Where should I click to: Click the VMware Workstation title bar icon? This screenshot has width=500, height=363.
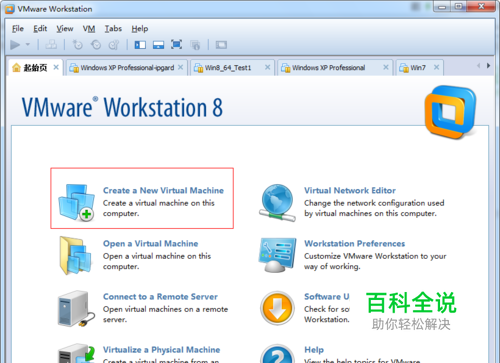click(x=10, y=9)
